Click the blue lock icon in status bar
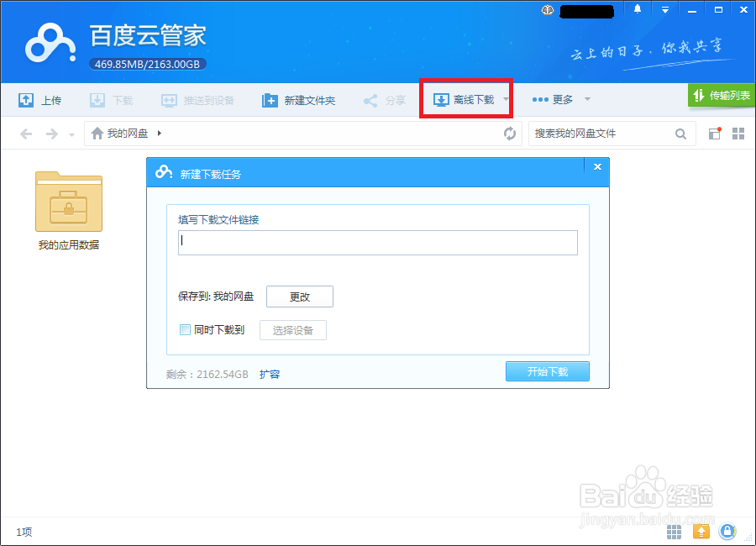The height and width of the screenshot is (546, 756). pyautogui.click(x=727, y=532)
